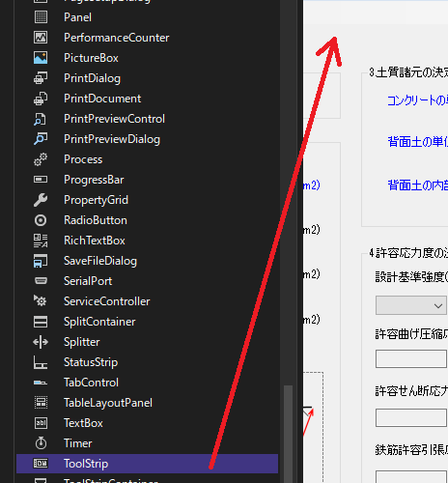
Task: Click the text field under 許容曲げ圧縮
Action: [411, 358]
